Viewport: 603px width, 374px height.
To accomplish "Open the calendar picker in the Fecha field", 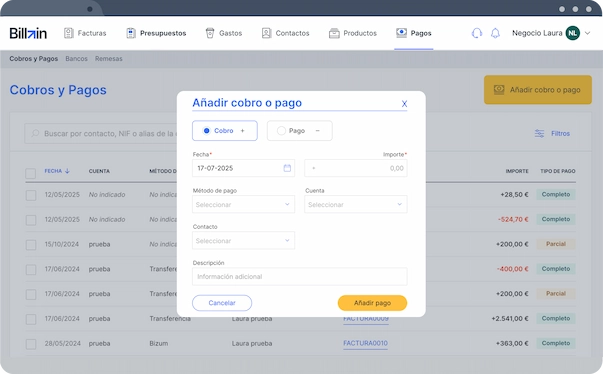I will pyautogui.click(x=287, y=168).
